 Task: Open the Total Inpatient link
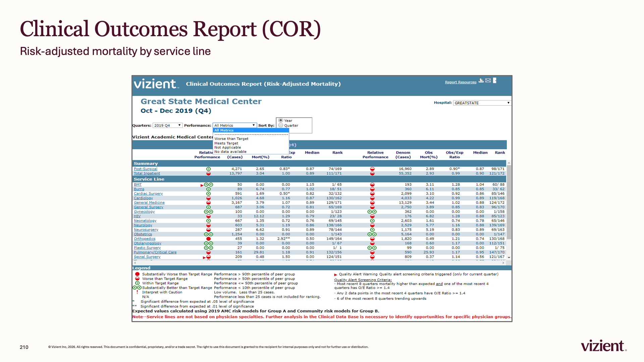[x=147, y=173]
